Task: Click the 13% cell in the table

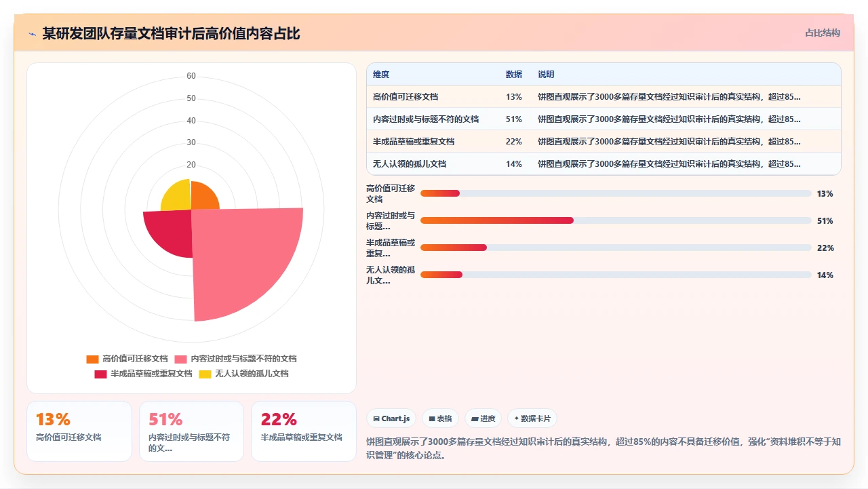Action: (514, 97)
